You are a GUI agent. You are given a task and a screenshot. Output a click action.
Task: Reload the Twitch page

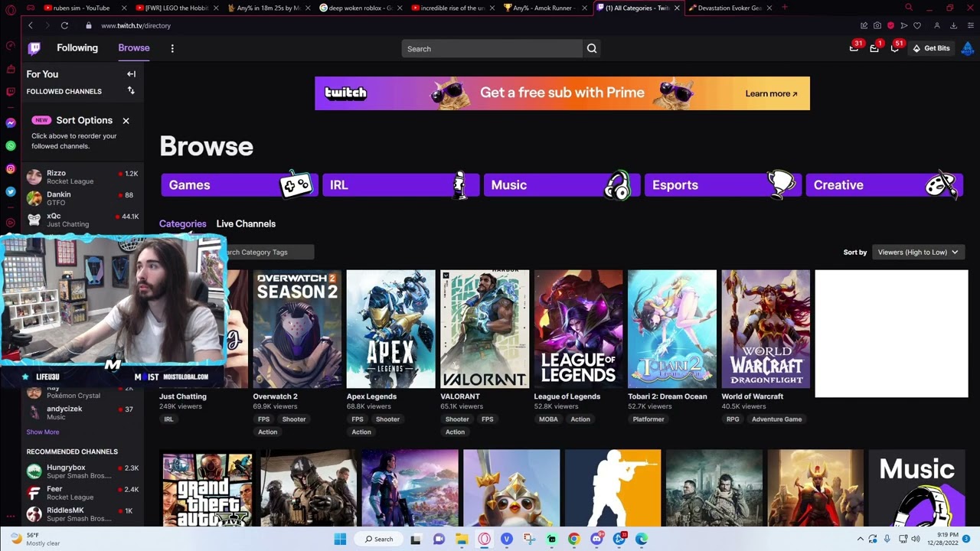[x=64, y=25]
